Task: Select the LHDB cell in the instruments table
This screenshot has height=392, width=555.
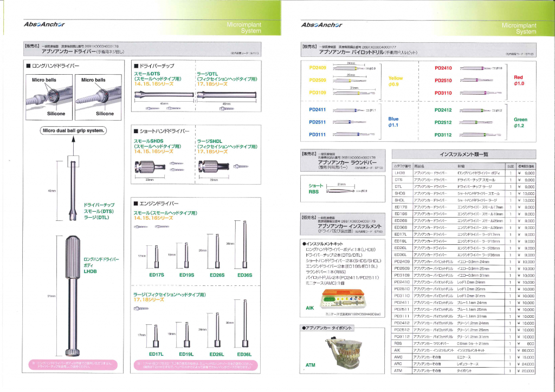Action: pyautogui.click(x=402, y=173)
